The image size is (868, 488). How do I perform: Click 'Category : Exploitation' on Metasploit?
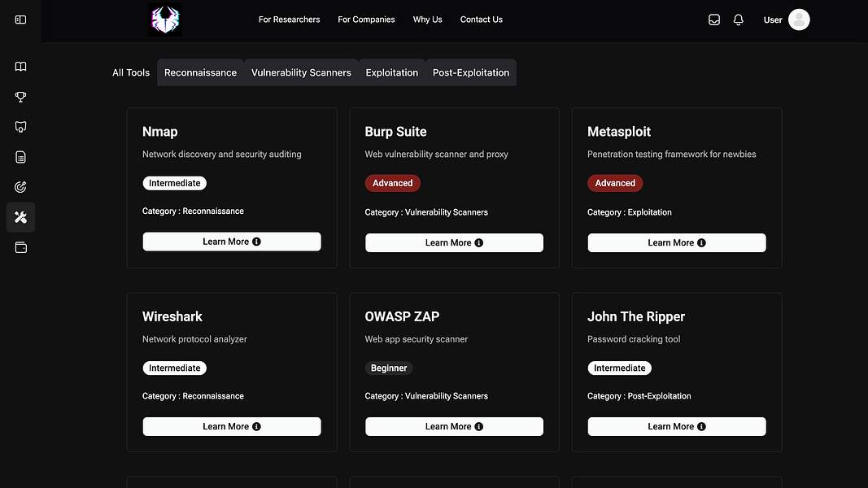(630, 212)
